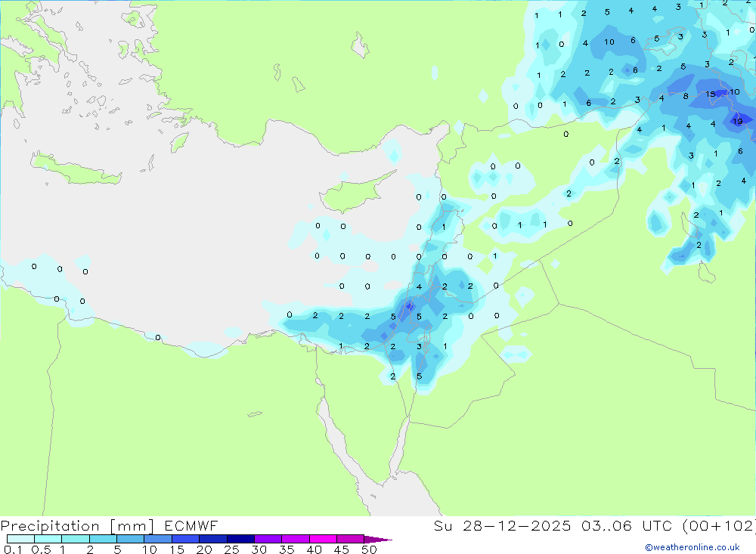The width and height of the screenshot is (756, 554).
Task: Click the '03..06 UTC' time text
Action: [627, 525]
